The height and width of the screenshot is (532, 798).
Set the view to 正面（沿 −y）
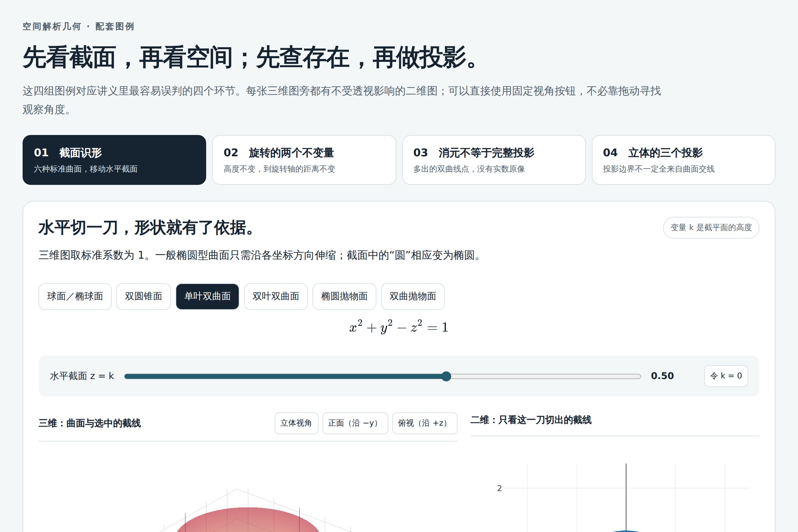tap(355, 423)
